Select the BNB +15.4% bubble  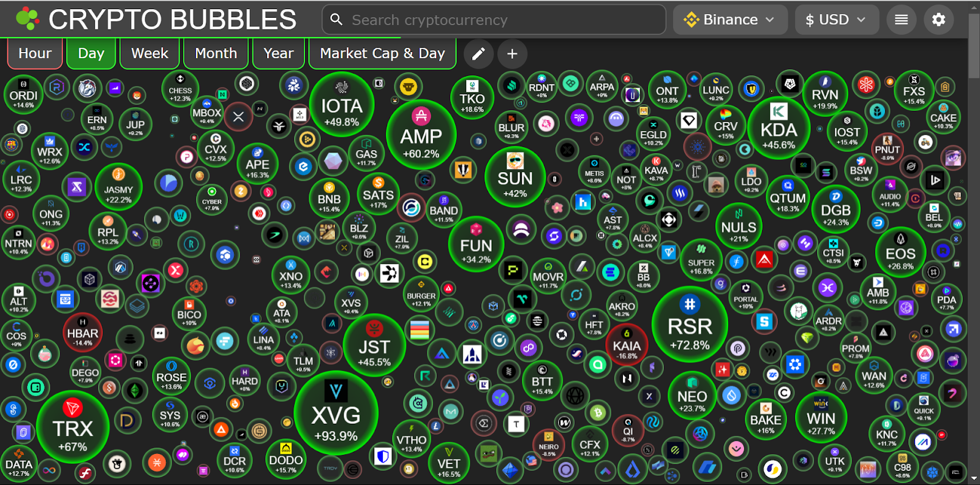coord(329,198)
